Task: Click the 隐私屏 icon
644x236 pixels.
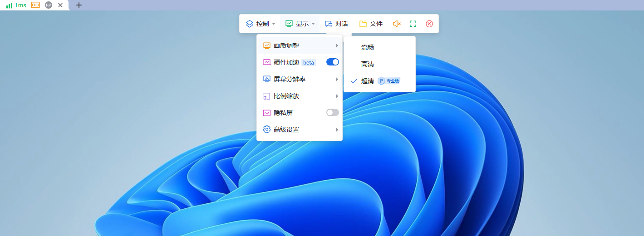Action: click(267, 113)
